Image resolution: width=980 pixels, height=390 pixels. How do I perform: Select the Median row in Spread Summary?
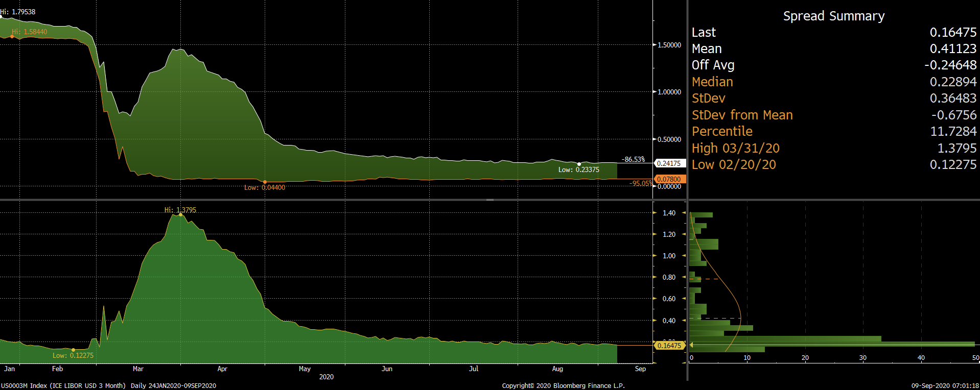pyautogui.click(x=833, y=82)
